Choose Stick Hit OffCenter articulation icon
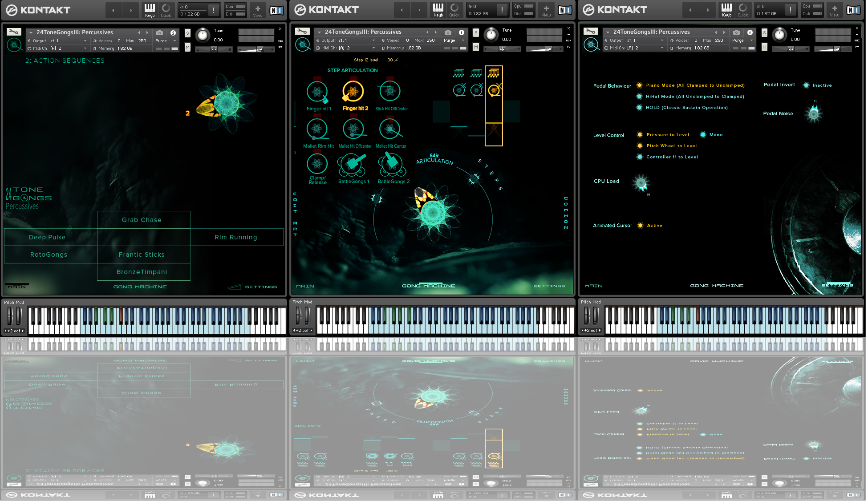 coord(390,91)
